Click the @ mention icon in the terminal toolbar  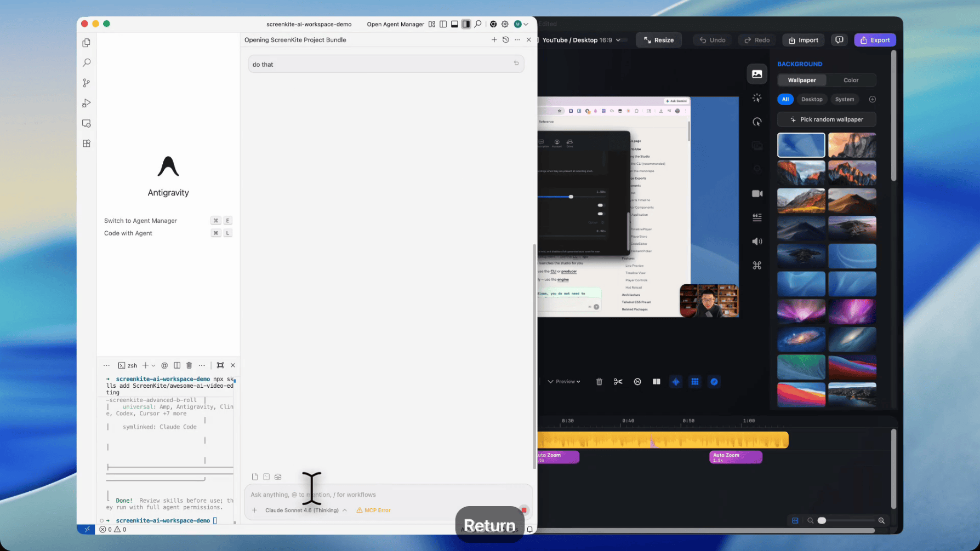tap(164, 365)
